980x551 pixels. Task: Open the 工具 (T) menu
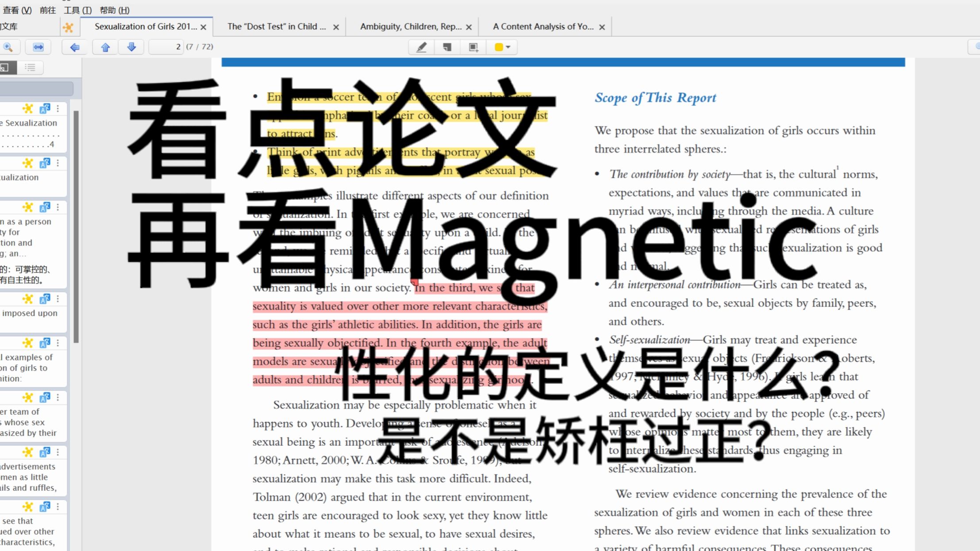[77, 10]
